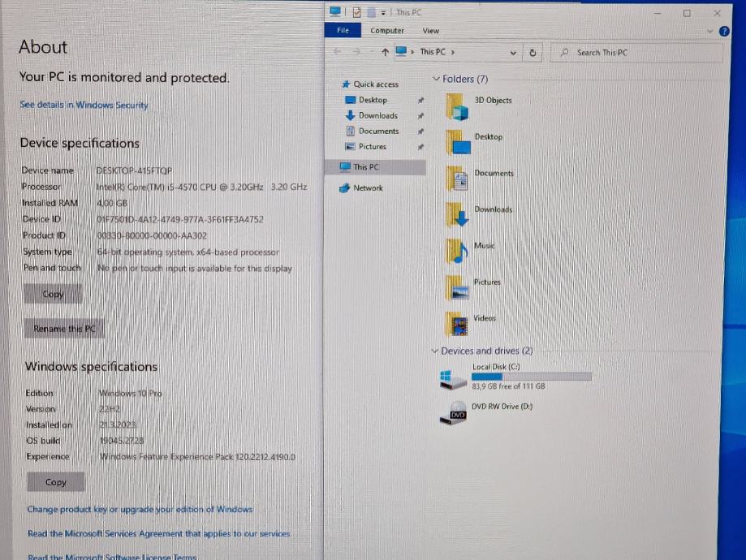The width and height of the screenshot is (746, 560).
Task: Click the Network icon in navigation pane
Action: pos(344,188)
